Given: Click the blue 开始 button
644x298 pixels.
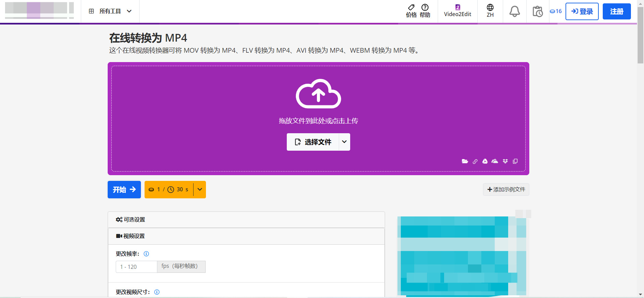Looking at the screenshot, I should click(x=124, y=190).
